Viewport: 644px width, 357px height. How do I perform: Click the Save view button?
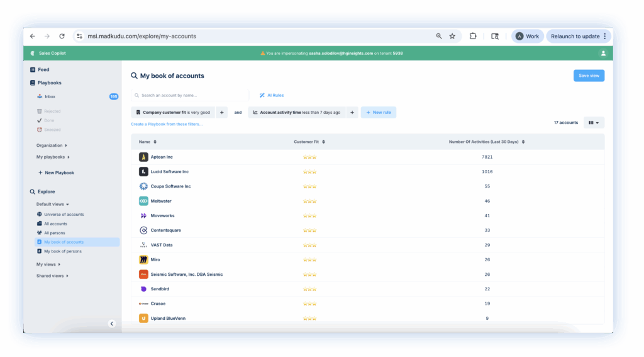pos(589,76)
